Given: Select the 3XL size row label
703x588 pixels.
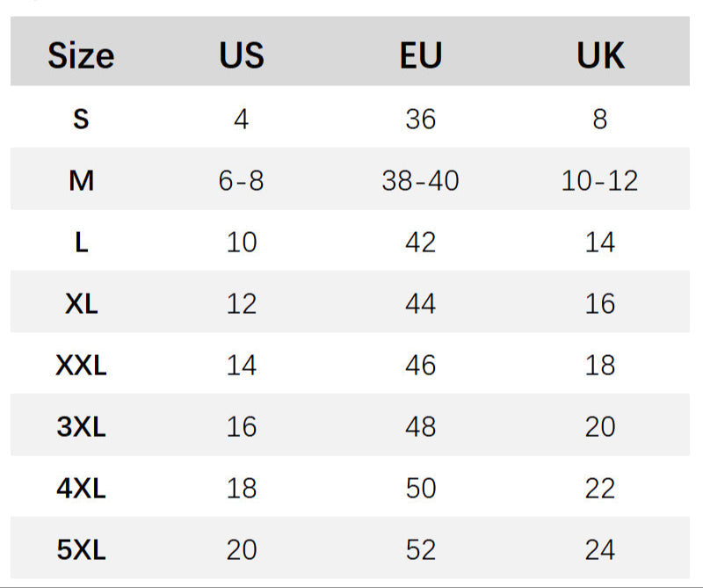Looking at the screenshot, I should [x=81, y=427].
